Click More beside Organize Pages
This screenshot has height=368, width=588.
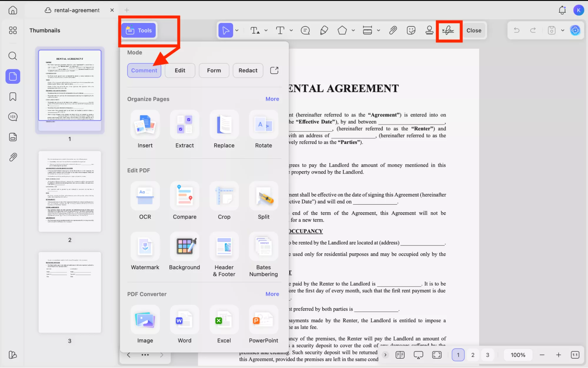click(272, 99)
